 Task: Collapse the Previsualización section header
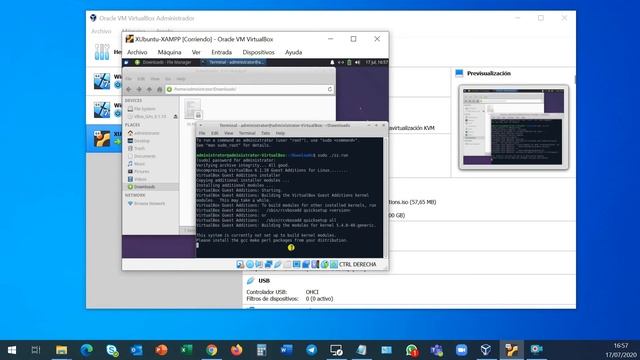pos(489,73)
